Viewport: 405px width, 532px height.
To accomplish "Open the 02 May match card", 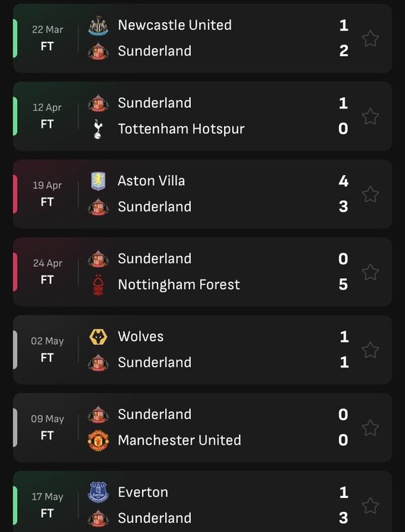I will 203,350.
